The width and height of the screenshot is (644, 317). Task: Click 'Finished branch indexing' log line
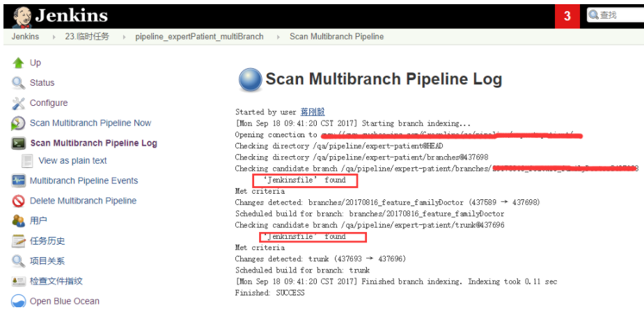[396, 281]
